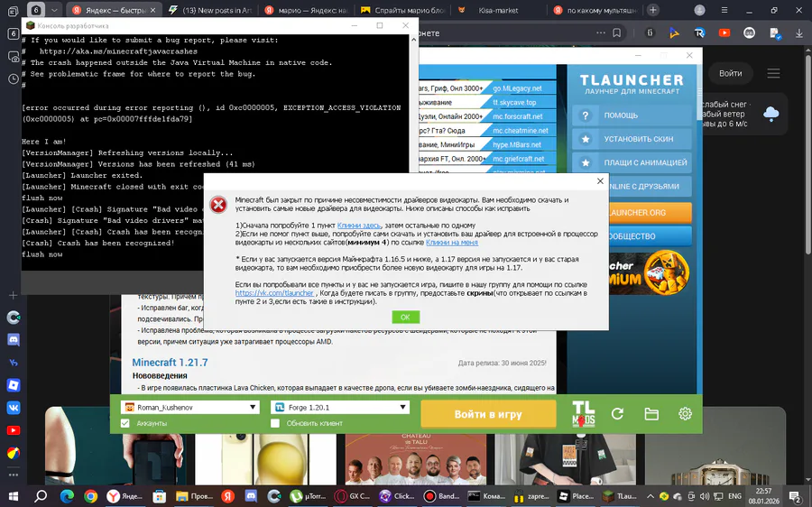The image size is (812, 507).
Task: Select server hype.MBars.net
Action: 517,144
